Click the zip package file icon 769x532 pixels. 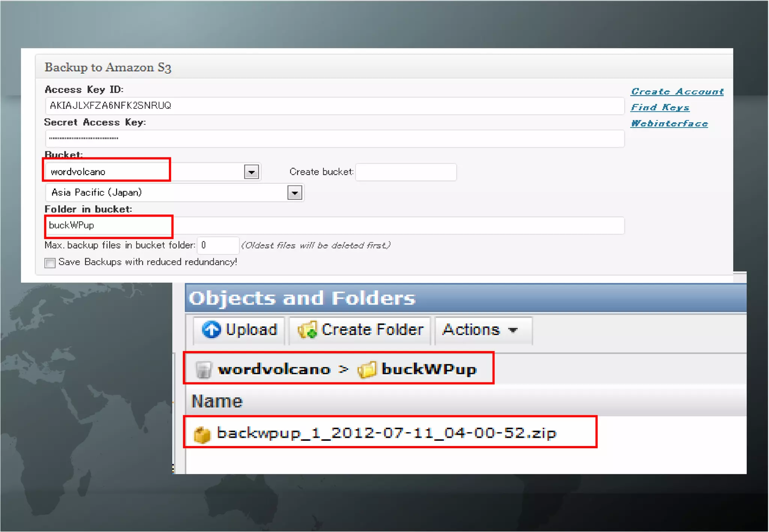(202, 434)
